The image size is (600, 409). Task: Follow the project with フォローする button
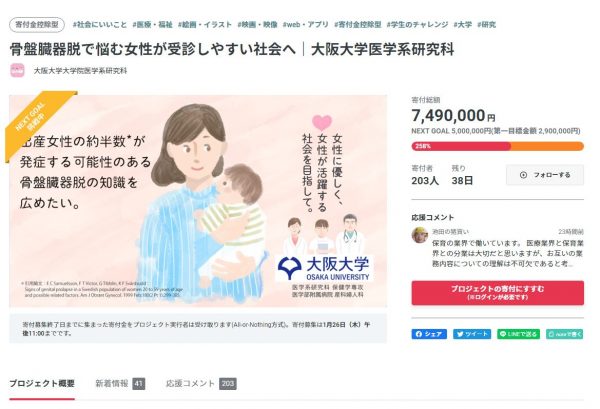point(545,175)
